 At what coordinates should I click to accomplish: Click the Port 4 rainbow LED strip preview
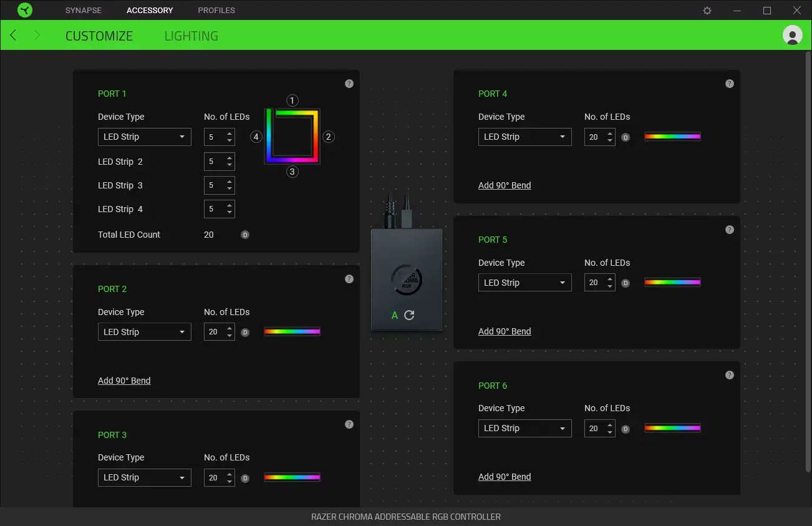672,137
